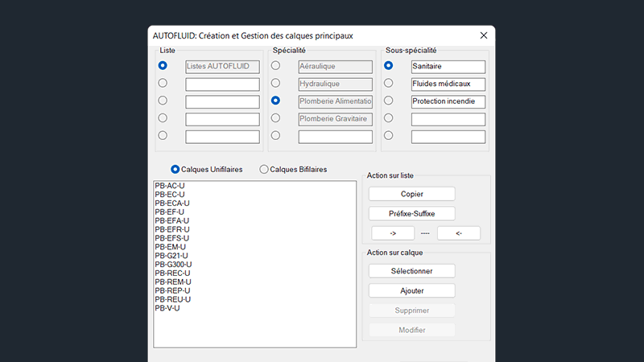Click the Aéraulique text field
644x362 pixels.
(x=336, y=67)
